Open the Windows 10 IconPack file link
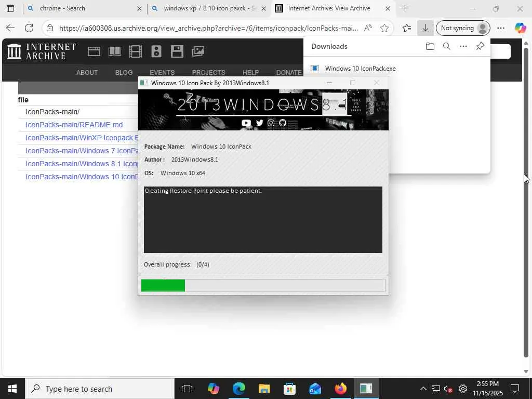This screenshot has width=532, height=399. point(82,177)
